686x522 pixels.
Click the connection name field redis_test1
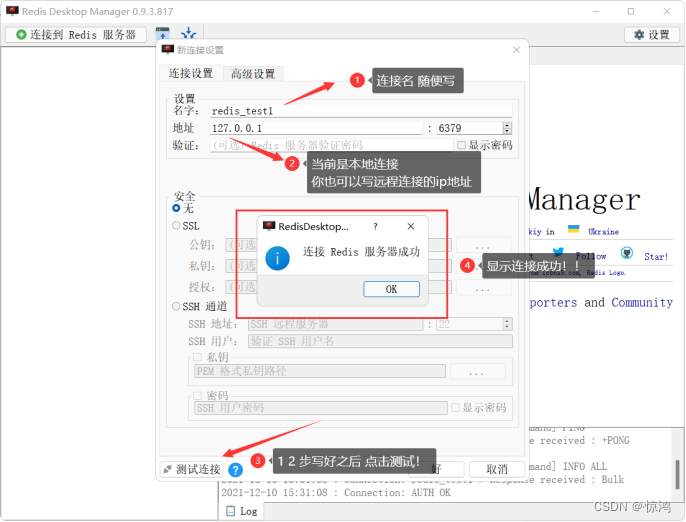[361, 111]
